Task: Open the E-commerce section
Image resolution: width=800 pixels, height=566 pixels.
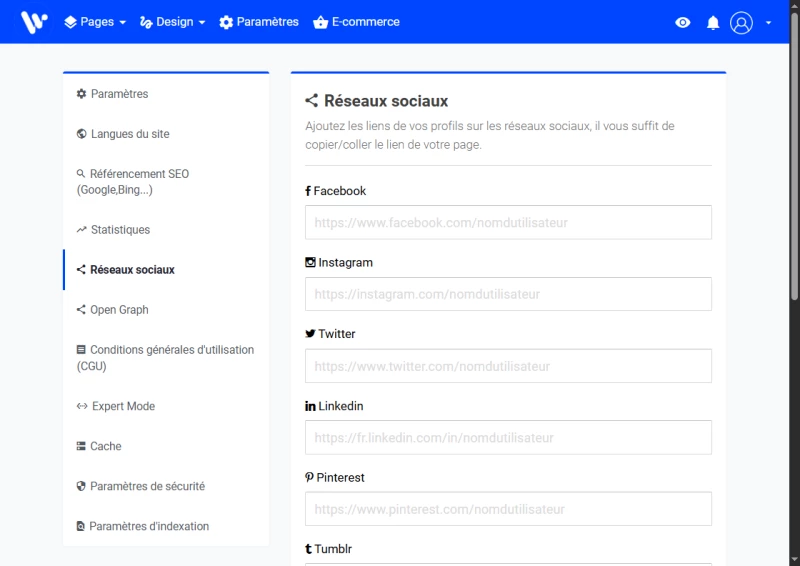Action: click(x=356, y=22)
